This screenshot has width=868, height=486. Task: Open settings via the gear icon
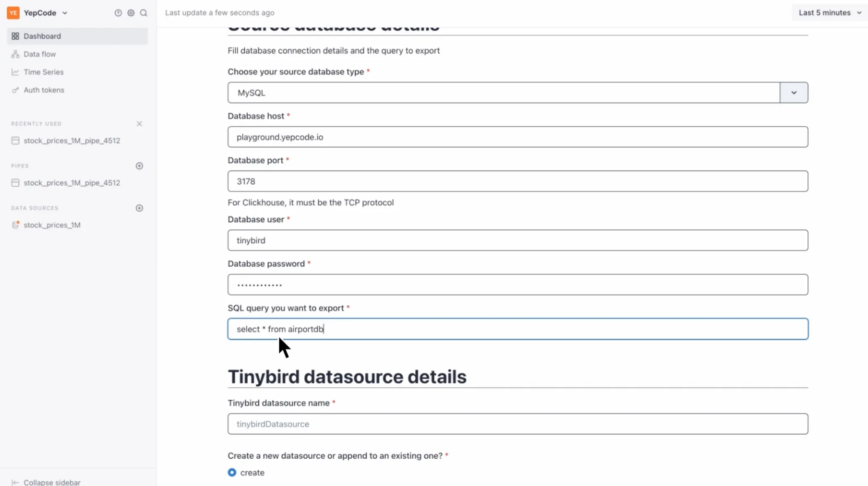(131, 13)
